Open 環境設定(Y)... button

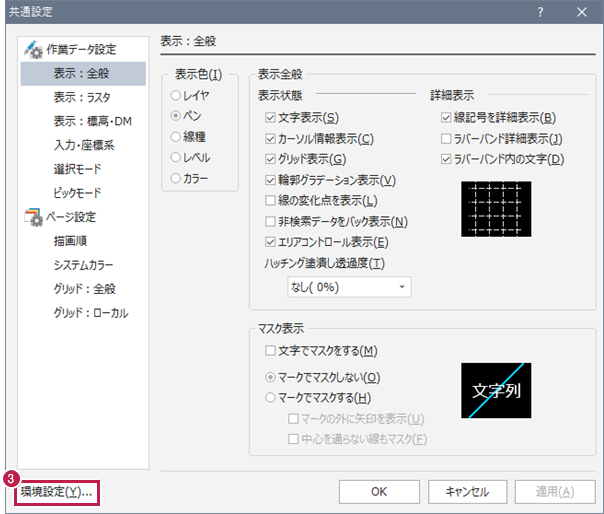(56, 492)
